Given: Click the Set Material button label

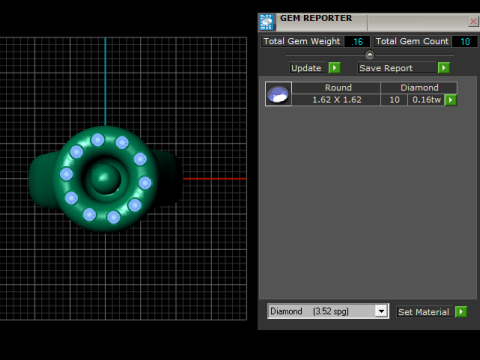Looking at the screenshot, I should (x=424, y=312).
